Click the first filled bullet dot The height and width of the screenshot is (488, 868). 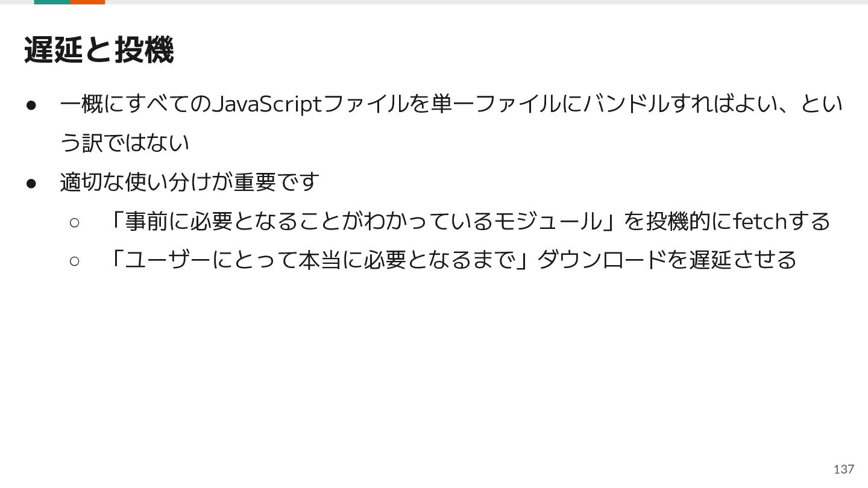32,105
